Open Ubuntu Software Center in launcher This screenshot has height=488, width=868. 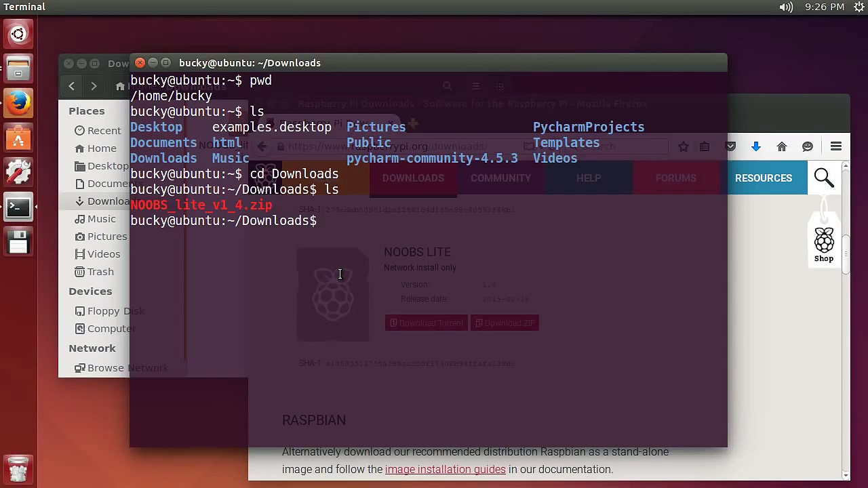pyautogui.click(x=18, y=139)
